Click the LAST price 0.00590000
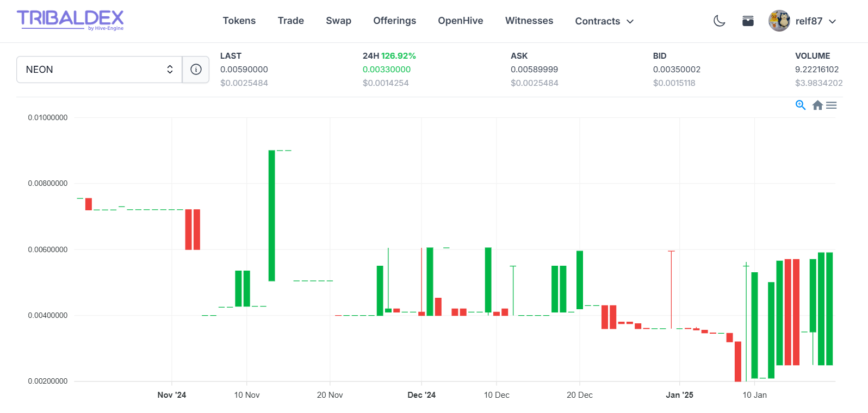Viewport: 868px width, 413px height. (x=244, y=70)
